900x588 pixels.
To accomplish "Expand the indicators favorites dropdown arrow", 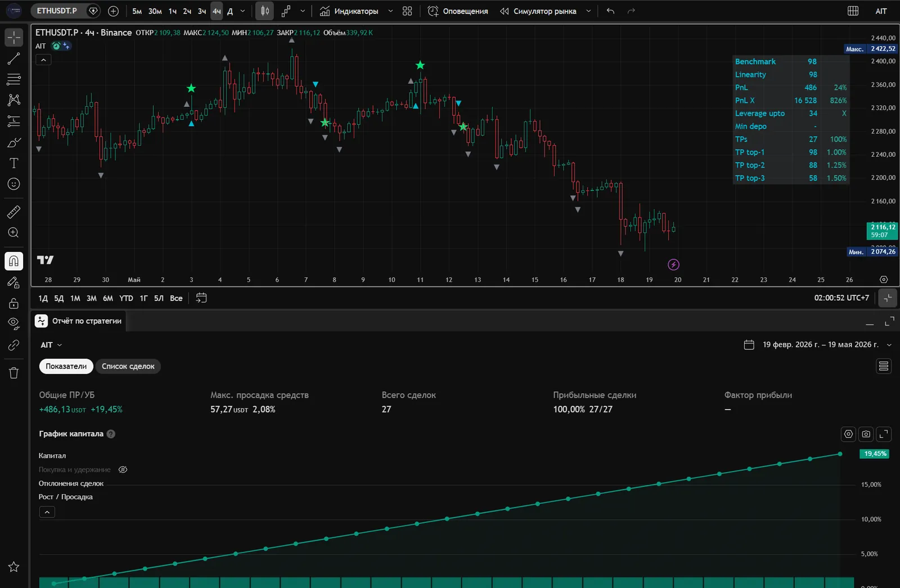I will (390, 11).
